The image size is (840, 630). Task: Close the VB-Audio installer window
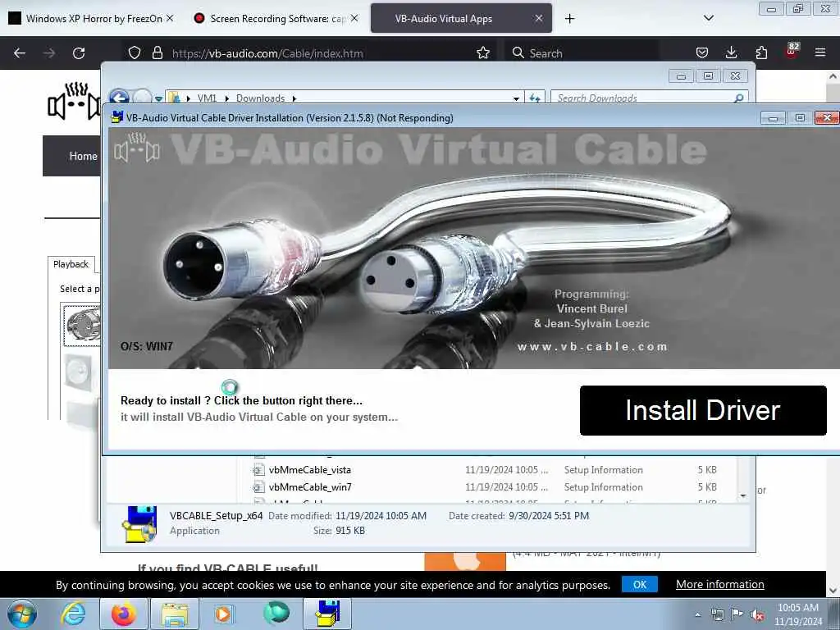coord(827,118)
